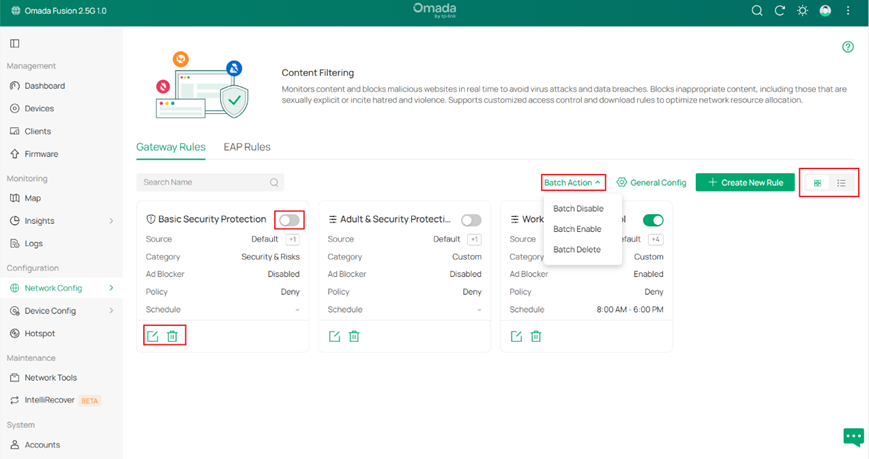The height and width of the screenshot is (459, 869).
Task: Click the IntelliRecover sidebar icon
Action: click(15, 400)
